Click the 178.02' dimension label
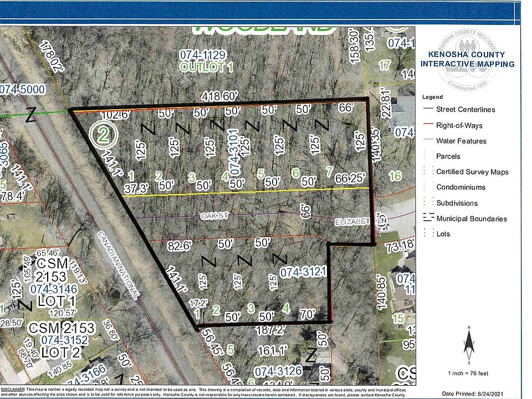The image size is (532, 399). pyautogui.click(x=52, y=57)
